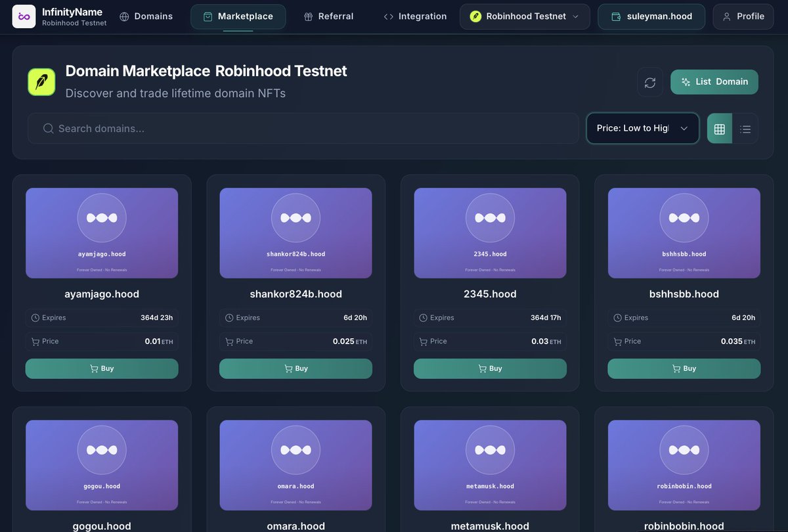Viewport: 788px width, 532px height.
Task: Click the ayamjago.hood domain title
Action: tap(102, 294)
